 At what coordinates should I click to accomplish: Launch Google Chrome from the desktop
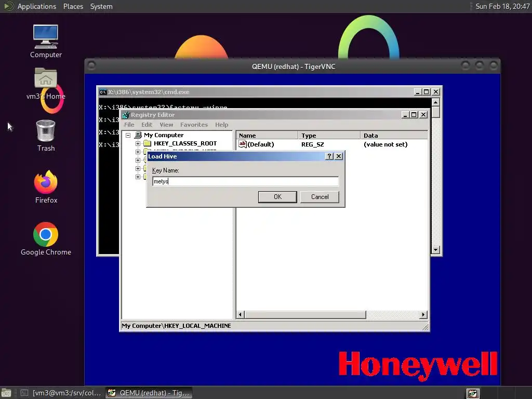(x=46, y=234)
